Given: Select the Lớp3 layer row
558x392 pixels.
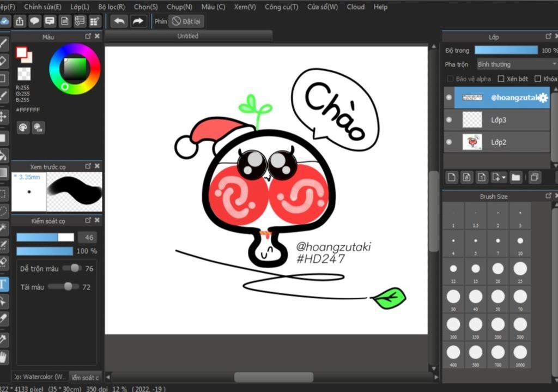Looking at the screenshot, I should pos(497,119).
